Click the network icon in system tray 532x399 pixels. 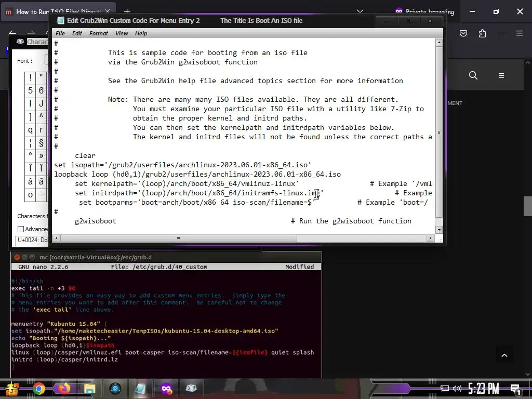click(x=444, y=389)
